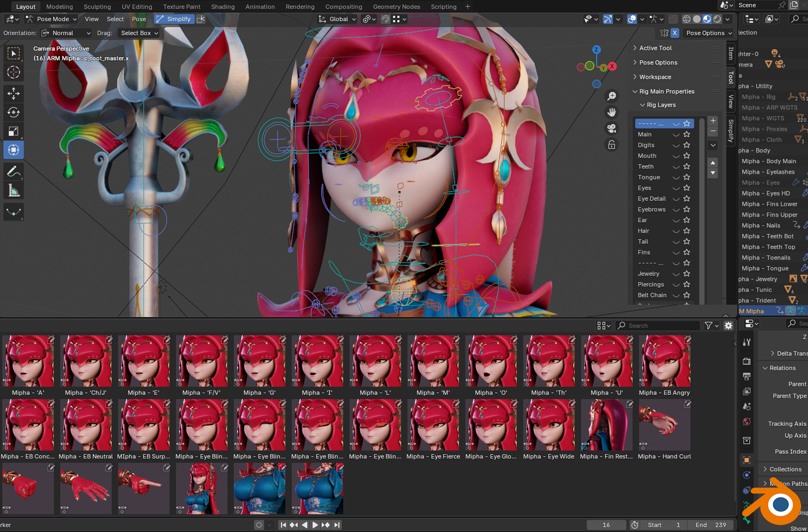Open the Normal orientation dropdown
Screen dimensions: 808x532
[66, 33]
